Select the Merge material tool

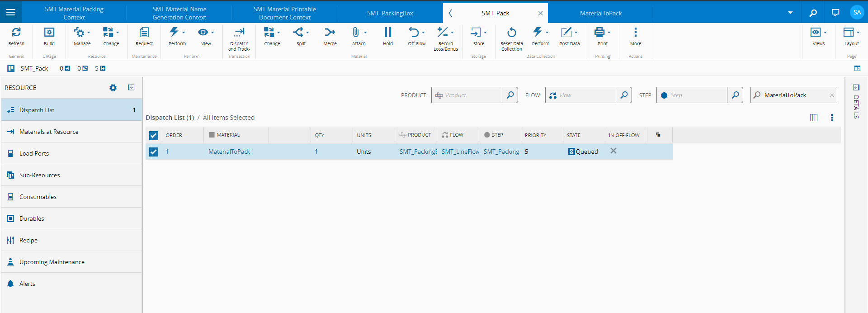[x=330, y=33]
